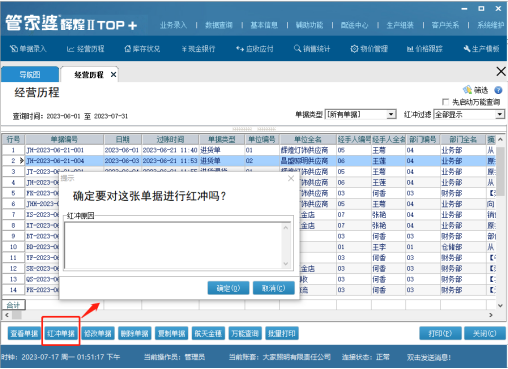Open the 辅助功能 menu
This screenshot has width=508, height=369.
(309, 25)
